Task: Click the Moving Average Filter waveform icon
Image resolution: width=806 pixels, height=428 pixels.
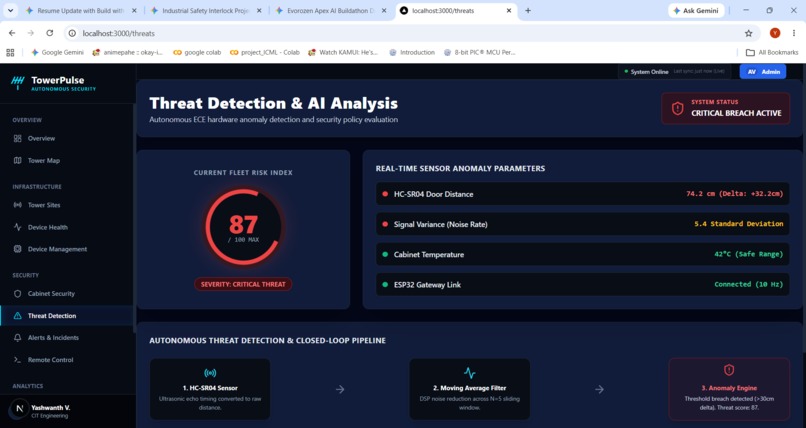Action: 469,373
